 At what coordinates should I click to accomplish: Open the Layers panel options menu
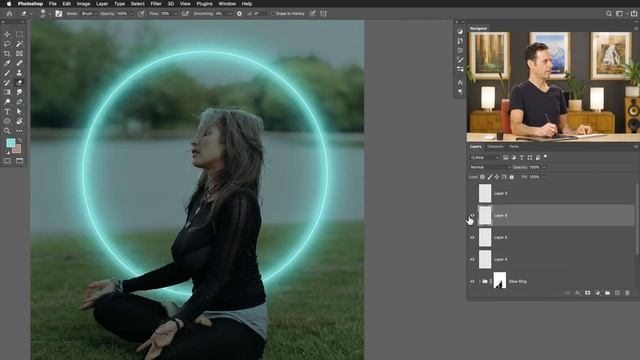tap(636, 147)
